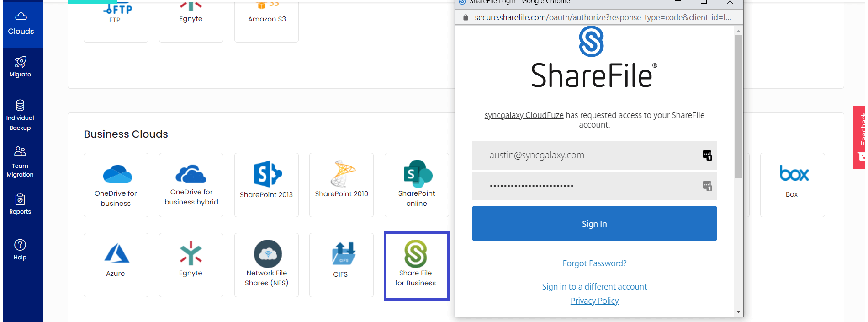Click the padlock site info icon
Image resolution: width=868 pixels, height=322 pixels.
pos(466,17)
